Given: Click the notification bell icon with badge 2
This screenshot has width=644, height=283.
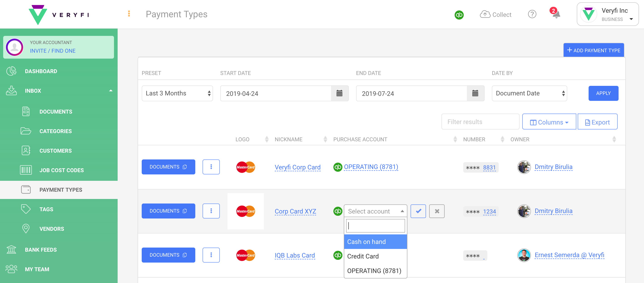Looking at the screenshot, I should tap(556, 14).
